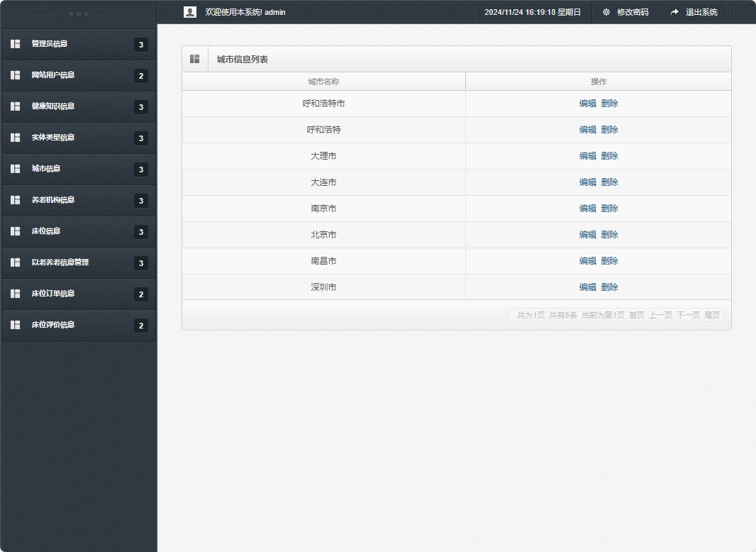756x552 pixels.
Task: Open the 床位信息 menu item
Action: pos(46,231)
